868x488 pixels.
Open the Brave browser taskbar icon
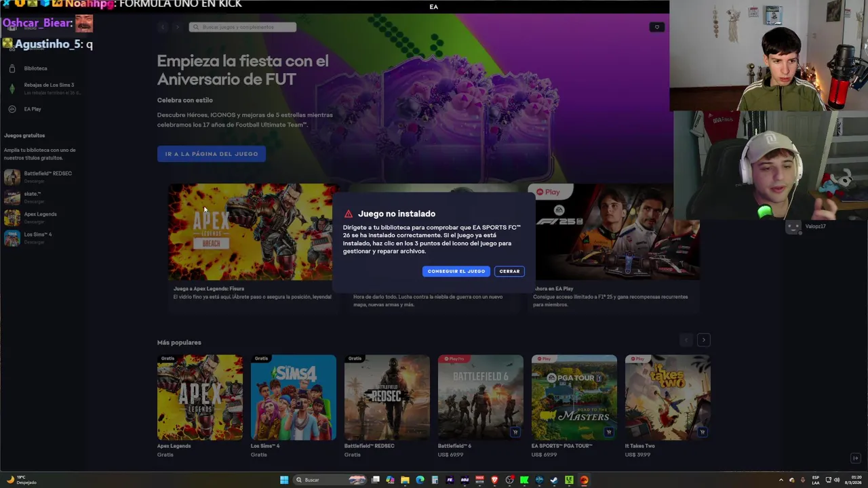coord(494,480)
